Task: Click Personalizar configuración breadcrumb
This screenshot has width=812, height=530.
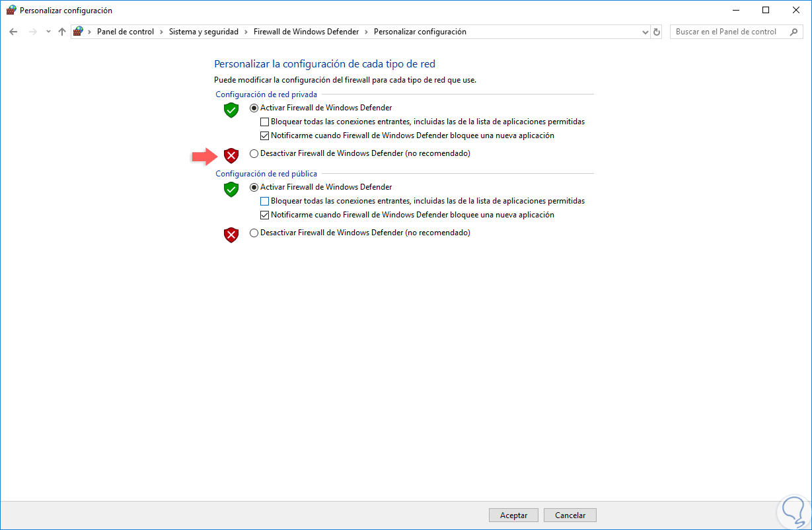Action: [x=420, y=32]
